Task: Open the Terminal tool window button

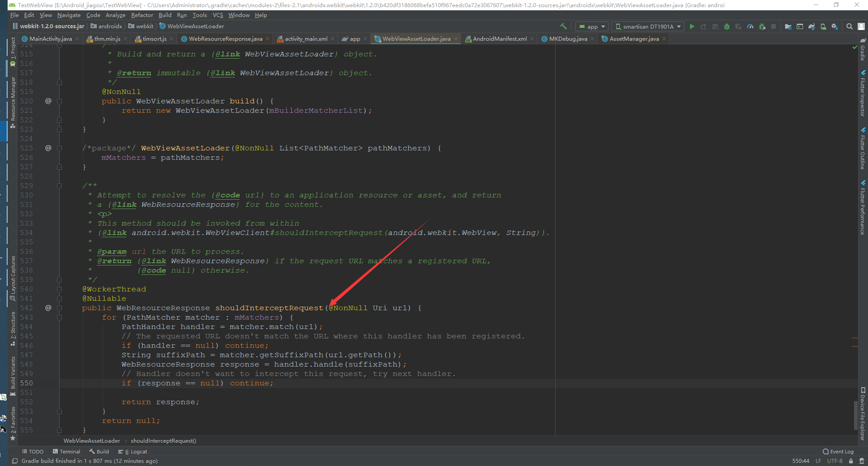Action: (66, 452)
